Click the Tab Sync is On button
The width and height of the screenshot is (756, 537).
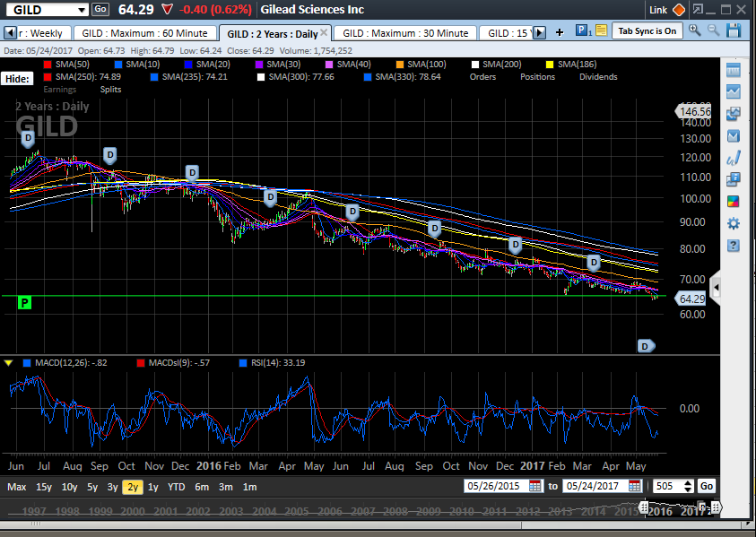tap(647, 30)
